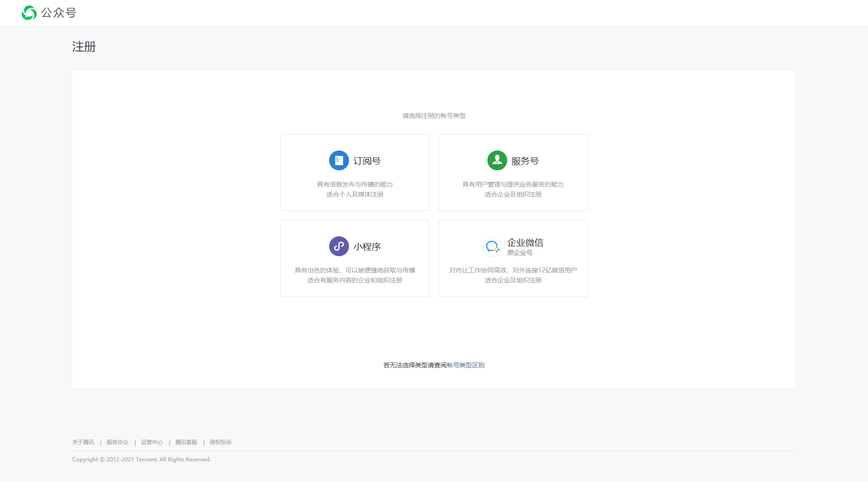This screenshot has height=488, width=868.
Task: Click text 适合个人及媒体注册
Action: 355,194
